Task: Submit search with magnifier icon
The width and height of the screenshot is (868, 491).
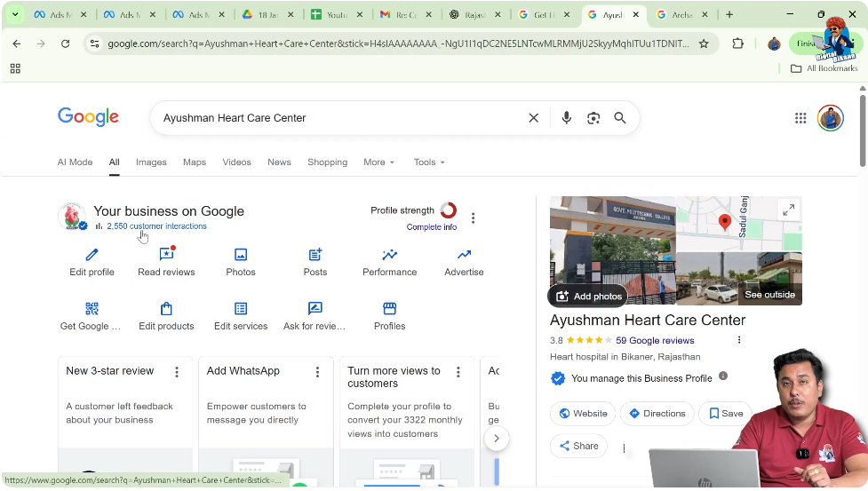Action: pyautogui.click(x=620, y=118)
